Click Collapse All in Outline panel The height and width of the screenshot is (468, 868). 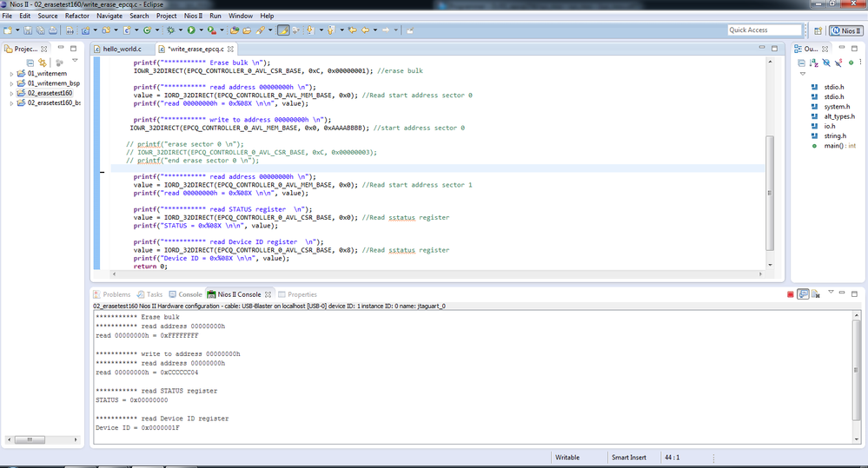tap(803, 63)
